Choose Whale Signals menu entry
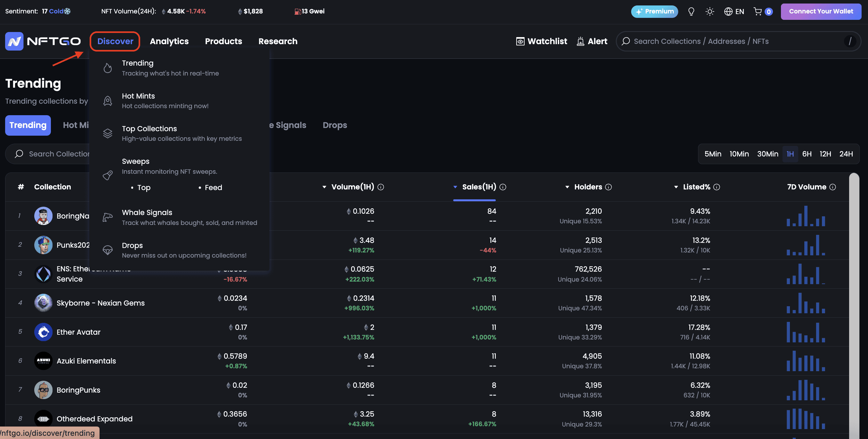Screen dimensions: 868x439 tap(180, 217)
